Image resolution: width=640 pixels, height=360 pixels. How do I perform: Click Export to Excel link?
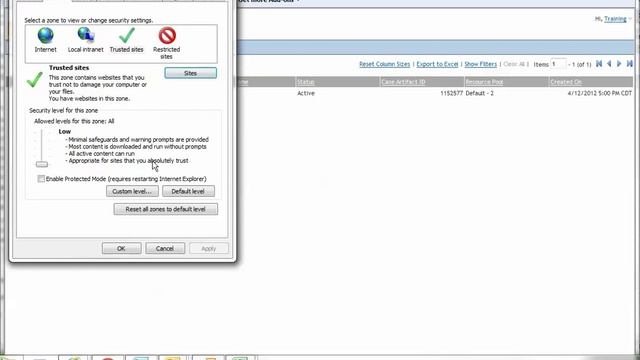[437, 64]
